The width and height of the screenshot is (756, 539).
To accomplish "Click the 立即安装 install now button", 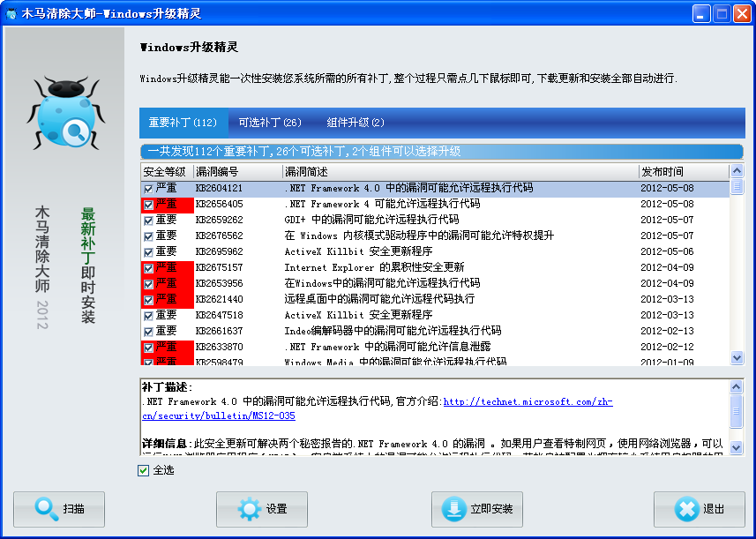I will [x=477, y=509].
